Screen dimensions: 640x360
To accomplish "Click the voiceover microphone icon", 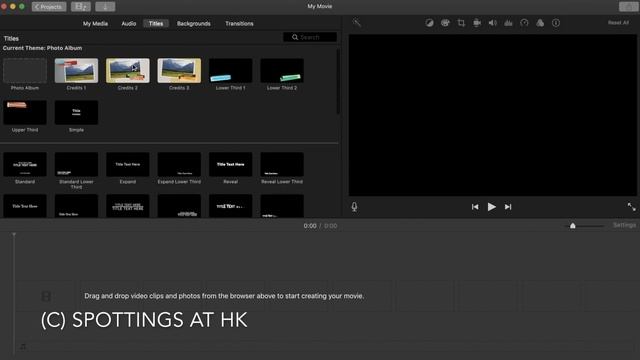I will pos(354,207).
